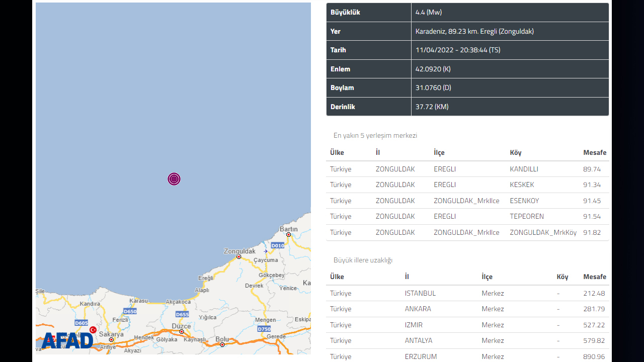Click the Zonguldak city marker on map
This screenshot has height=362, width=644.
click(x=239, y=257)
